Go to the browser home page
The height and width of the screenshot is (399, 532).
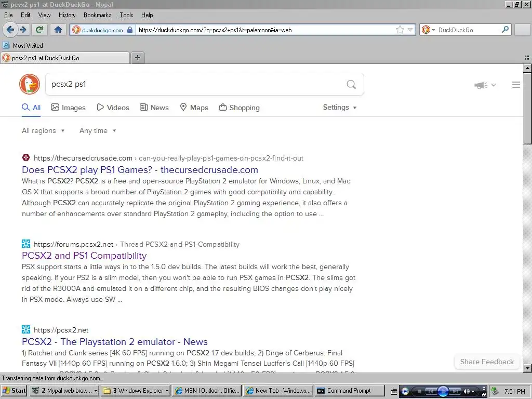click(x=58, y=30)
